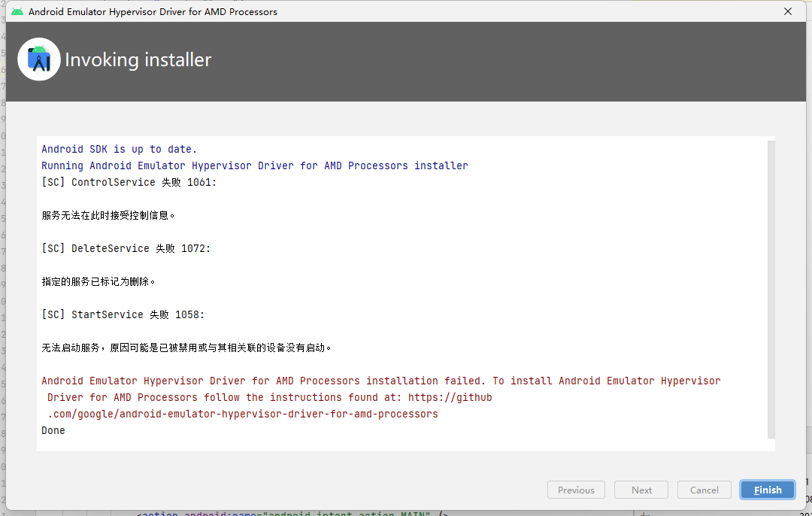Click the red 'installation failed' message line
The width and height of the screenshot is (812, 516).
[x=380, y=381]
